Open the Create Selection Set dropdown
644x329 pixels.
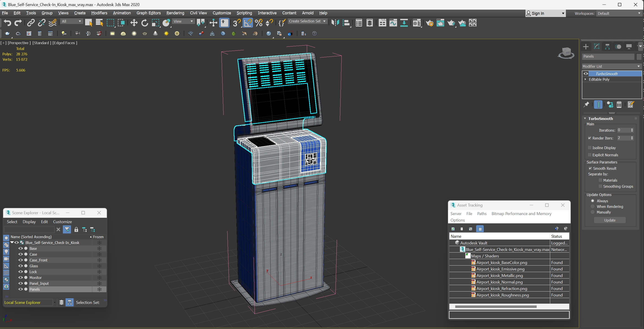308,21
